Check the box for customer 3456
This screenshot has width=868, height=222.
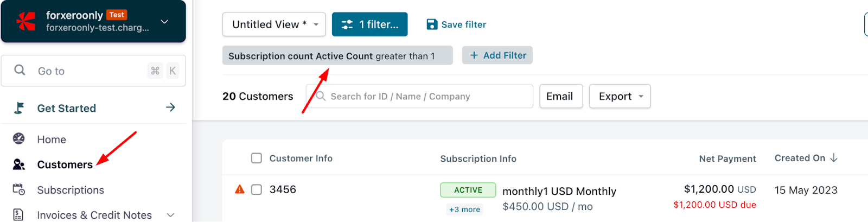[257, 189]
